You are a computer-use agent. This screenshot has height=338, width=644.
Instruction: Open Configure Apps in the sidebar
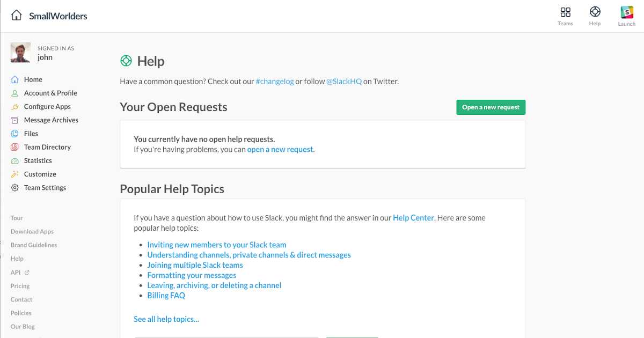[x=47, y=107]
